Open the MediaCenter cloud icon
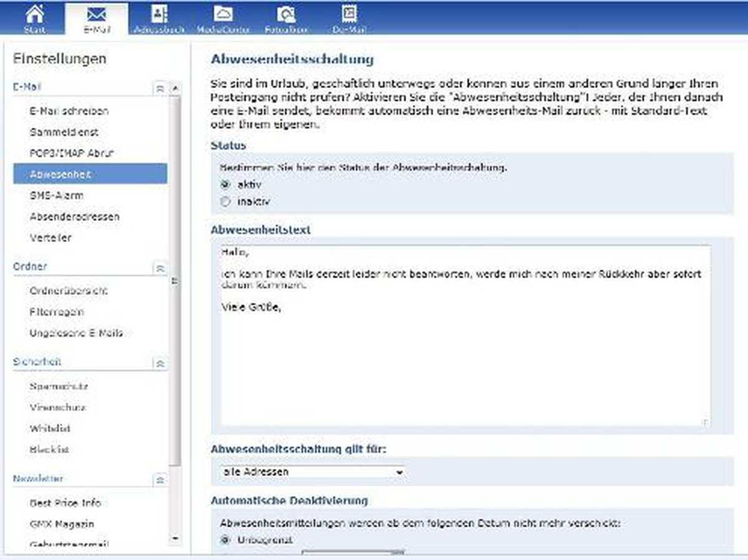748x560 pixels. (x=223, y=14)
